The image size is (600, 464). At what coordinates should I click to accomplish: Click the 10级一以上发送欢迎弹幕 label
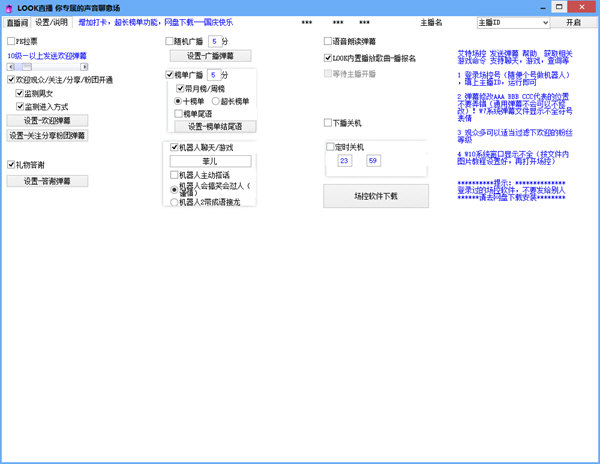click(x=47, y=56)
